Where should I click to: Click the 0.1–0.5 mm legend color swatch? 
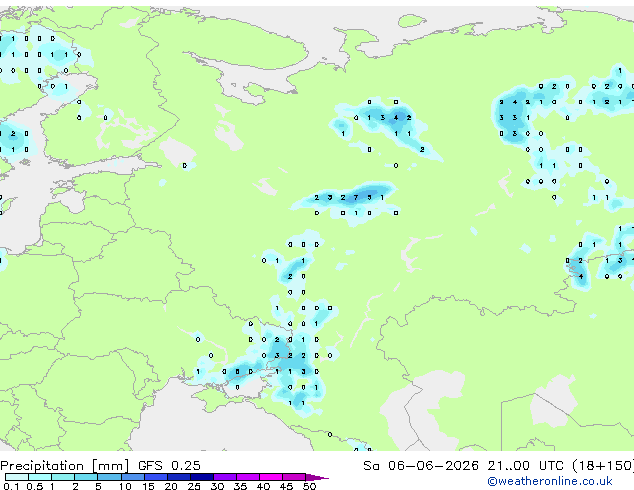pos(17,477)
